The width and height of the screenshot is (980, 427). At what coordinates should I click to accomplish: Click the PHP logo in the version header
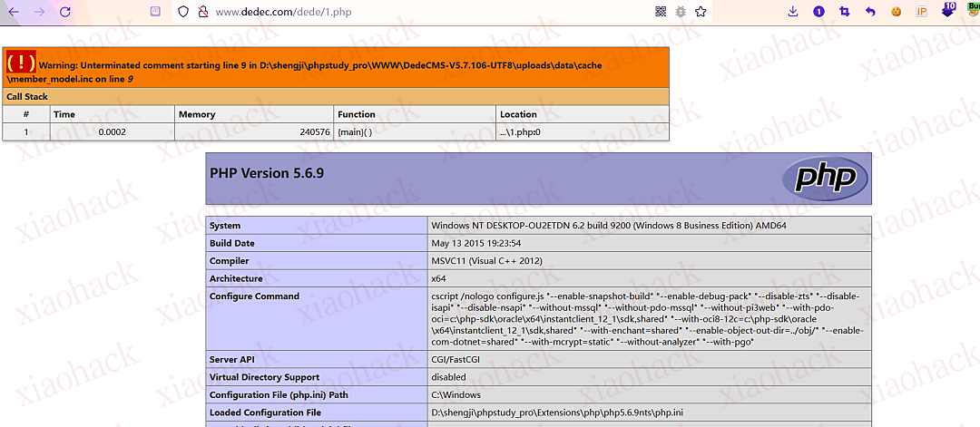click(x=824, y=180)
